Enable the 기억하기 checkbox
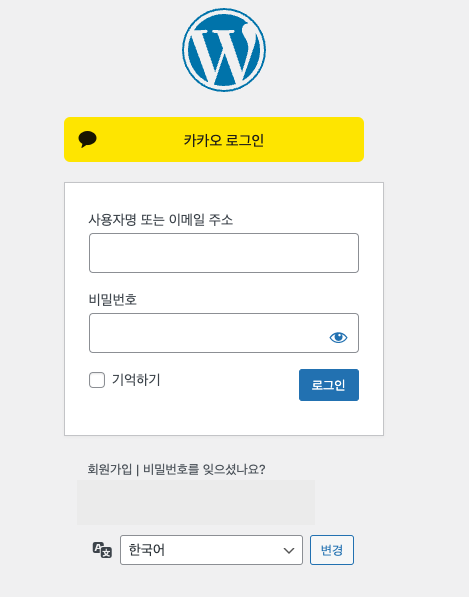This screenshot has width=469, height=597. pyautogui.click(x=97, y=380)
